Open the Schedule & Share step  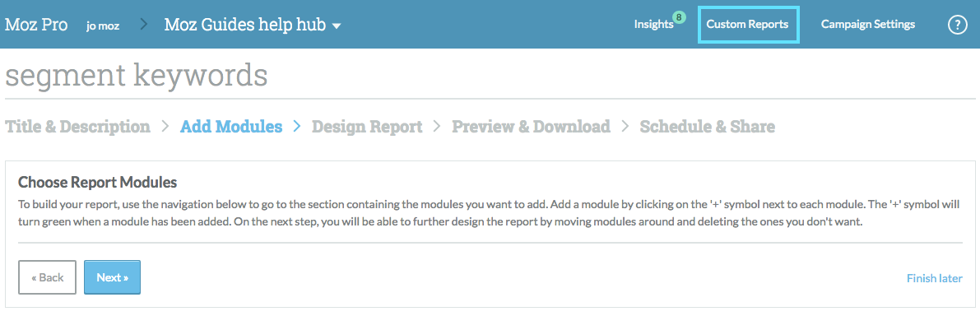pos(708,127)
